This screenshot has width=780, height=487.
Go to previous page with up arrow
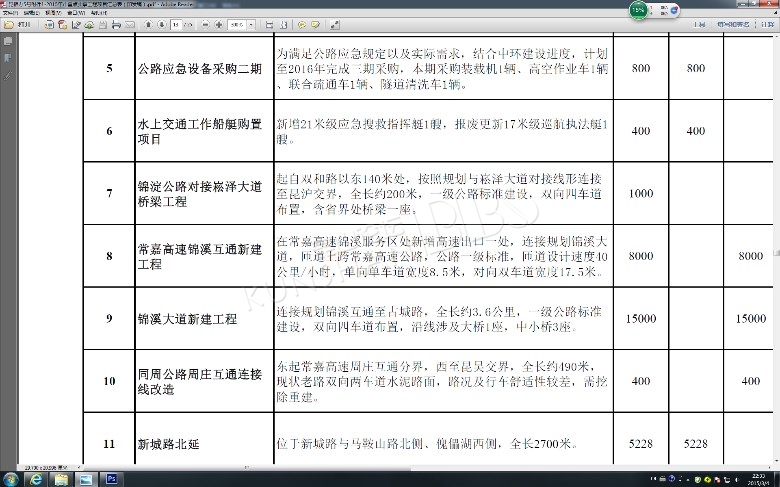point(149,24)
